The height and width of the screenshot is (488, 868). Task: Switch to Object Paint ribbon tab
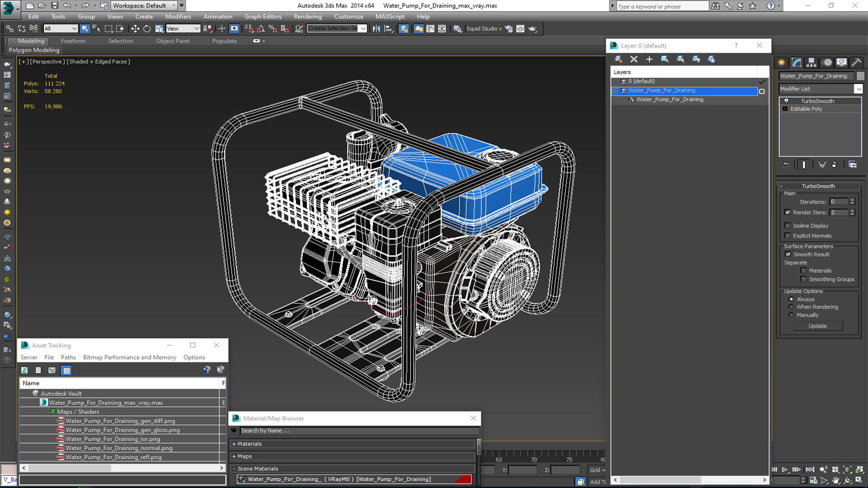(173, 41)
